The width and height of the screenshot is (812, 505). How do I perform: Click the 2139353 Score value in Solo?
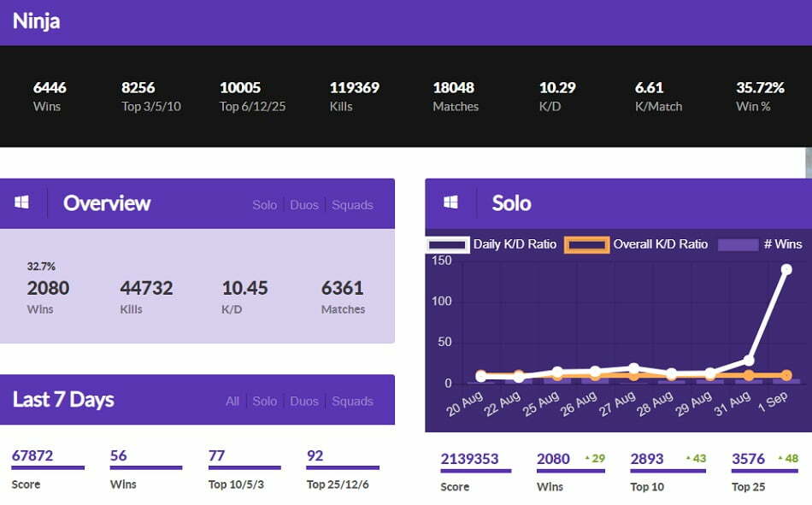[x=470, y=459]
